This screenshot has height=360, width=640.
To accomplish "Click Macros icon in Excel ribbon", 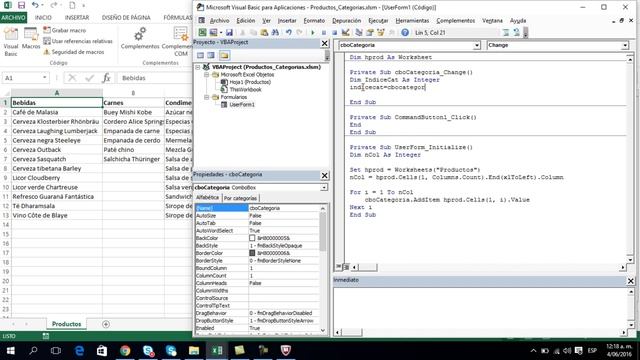I will (x=31, y=39).
